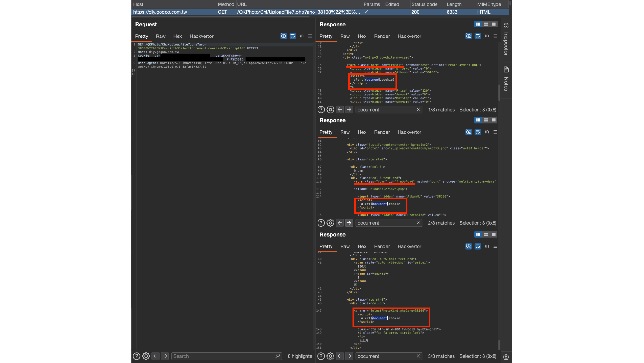Toggle \n display in 2/3 matches response

[x=487, y=132]
